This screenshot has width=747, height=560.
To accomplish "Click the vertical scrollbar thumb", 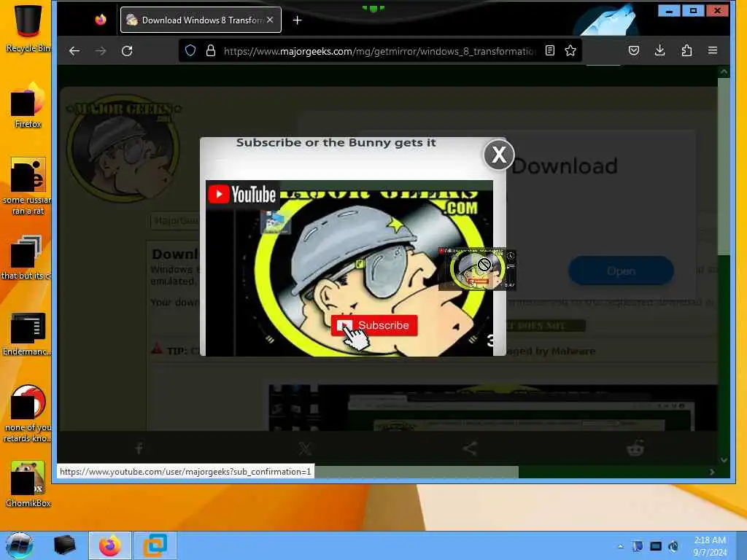I will pos(724,167).
